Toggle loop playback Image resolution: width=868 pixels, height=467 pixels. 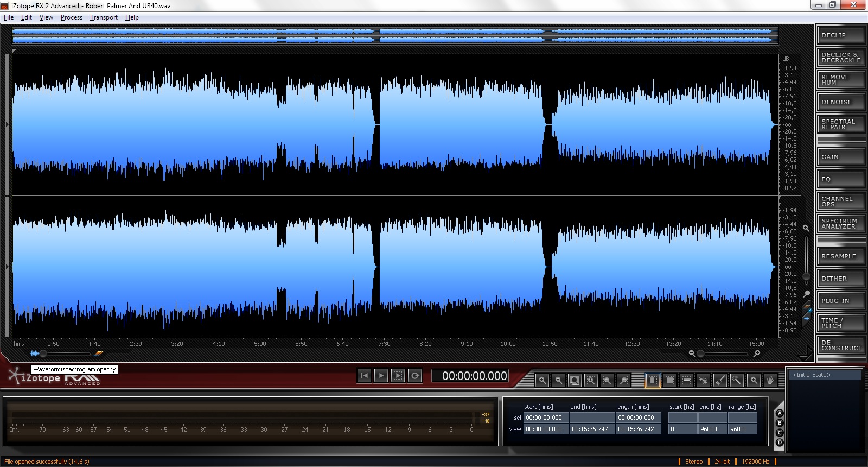tap(415, 375)
